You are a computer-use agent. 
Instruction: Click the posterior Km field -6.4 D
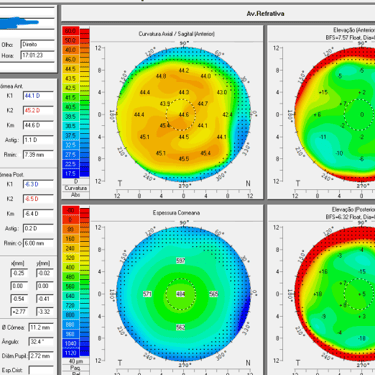(38, 214)
